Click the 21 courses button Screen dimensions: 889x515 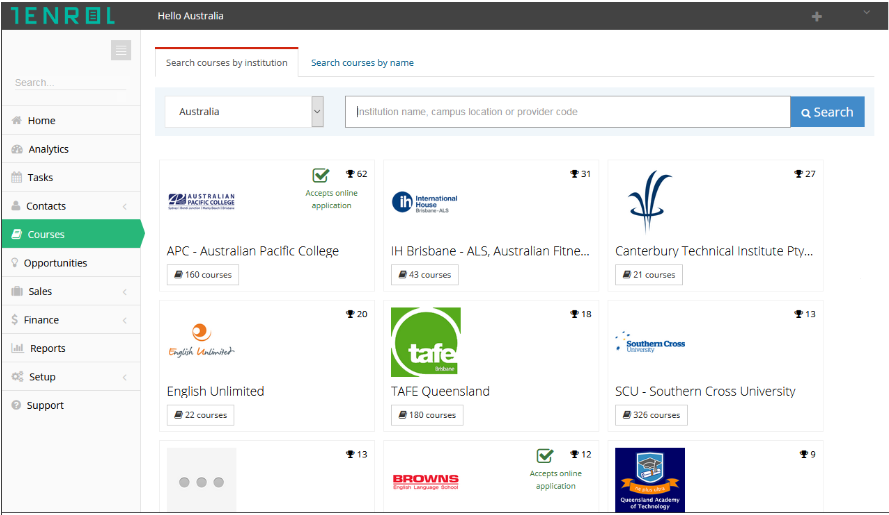(649, 275)
